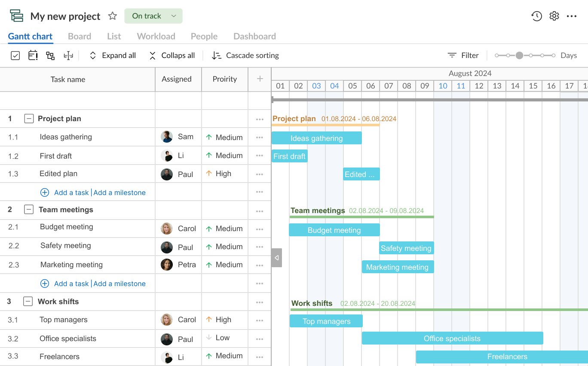Collapse the Team meetings task group

(29, 209)
